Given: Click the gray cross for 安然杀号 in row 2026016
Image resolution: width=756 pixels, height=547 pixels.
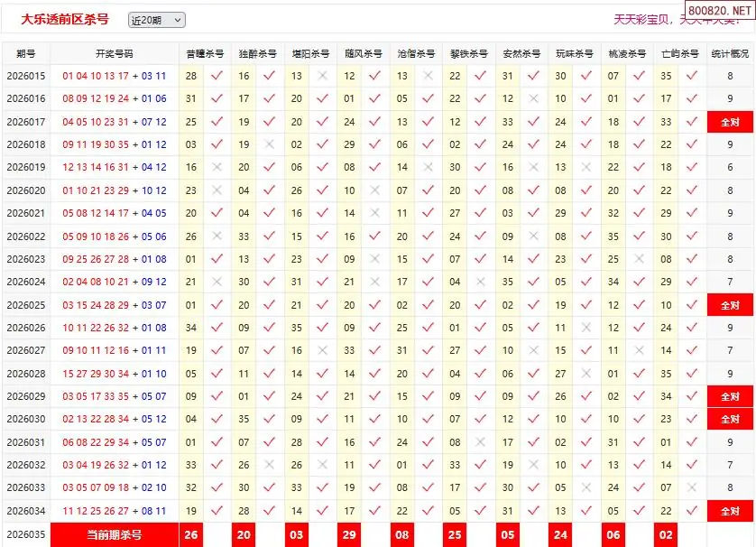Looking at the screenshot, I should 533,98.
